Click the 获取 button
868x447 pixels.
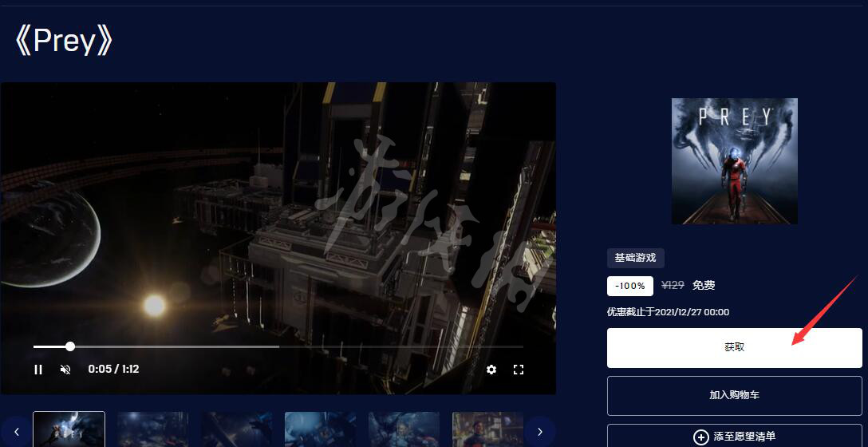tap(735, 348)
